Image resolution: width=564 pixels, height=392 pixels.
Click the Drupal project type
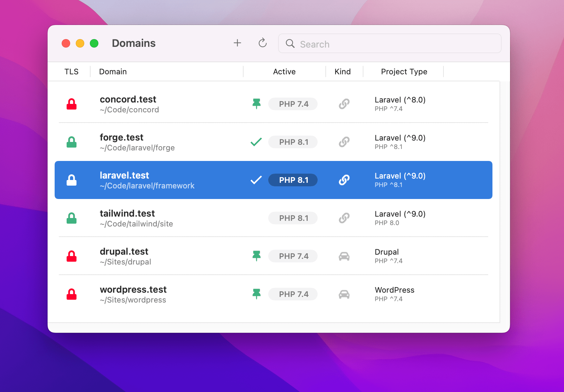pyautogui.click(x=387, y=252)
